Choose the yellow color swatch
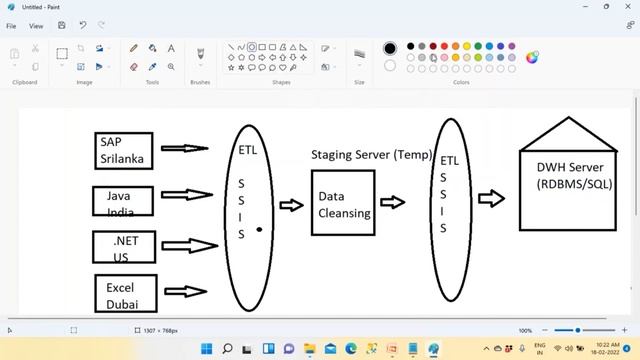The height and width of the screenshot is (360, 640). coord(467,46)
